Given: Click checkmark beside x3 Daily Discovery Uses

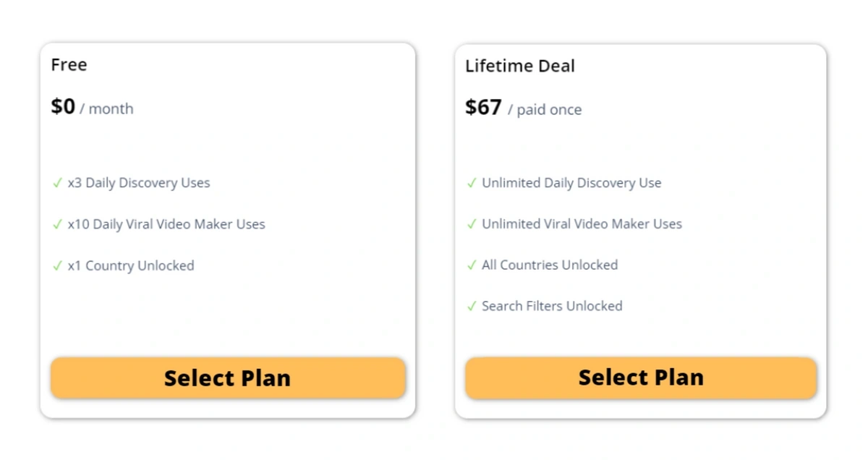Looking at the screenshot, I should coord(57,183).
